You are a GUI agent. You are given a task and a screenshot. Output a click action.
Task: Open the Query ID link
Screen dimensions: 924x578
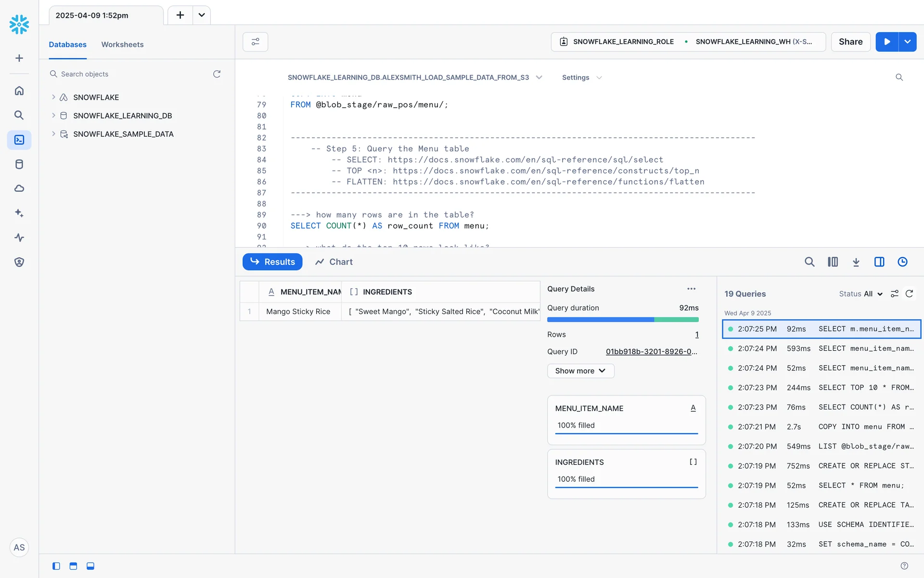click(x=651, y=352)
